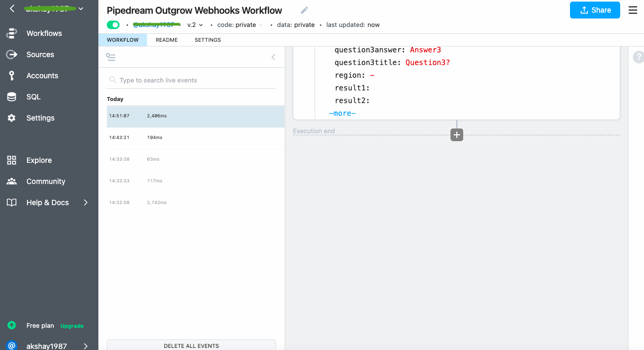
Task: Click the SQL database icon
Action: 11,97
